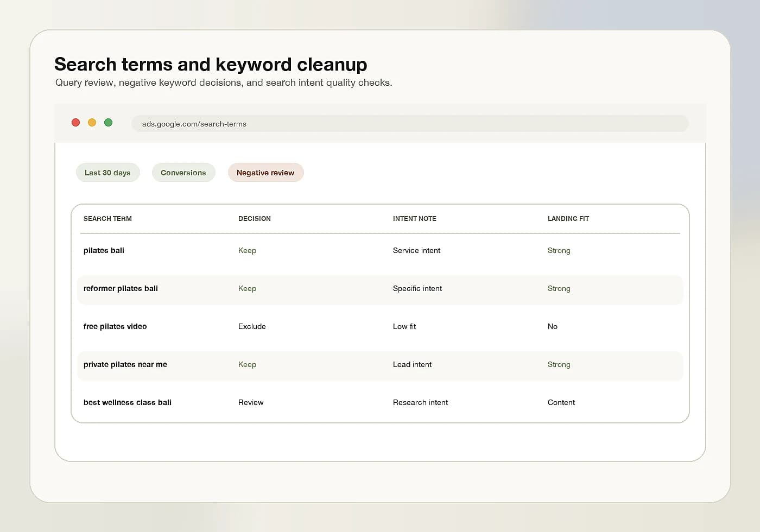This screenshot has height=532, width=760.
Task: Select the Conversions filter chip
Action: click(x=183, y=173)
